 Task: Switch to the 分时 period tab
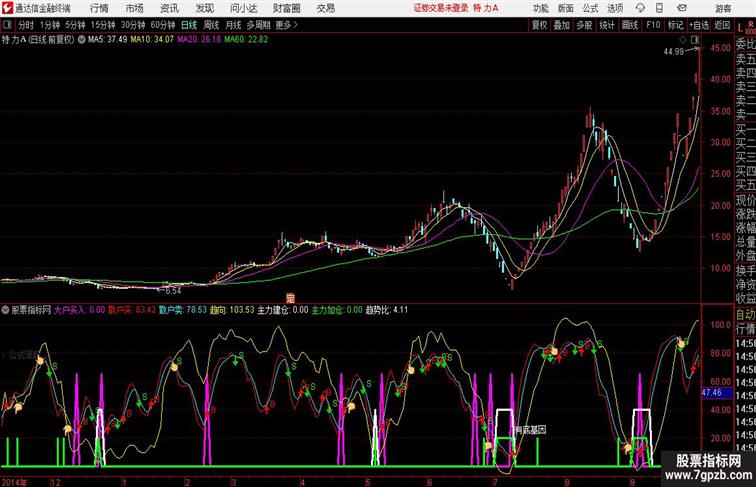26,25
